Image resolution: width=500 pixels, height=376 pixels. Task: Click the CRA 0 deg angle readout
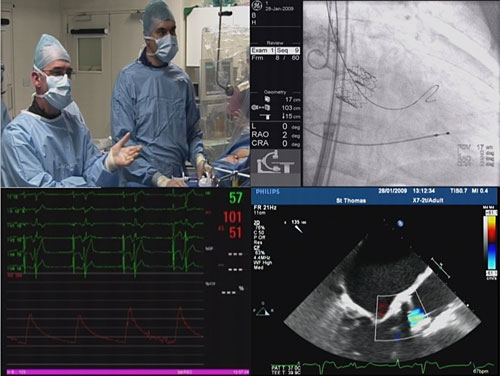[x=276, y=143]
